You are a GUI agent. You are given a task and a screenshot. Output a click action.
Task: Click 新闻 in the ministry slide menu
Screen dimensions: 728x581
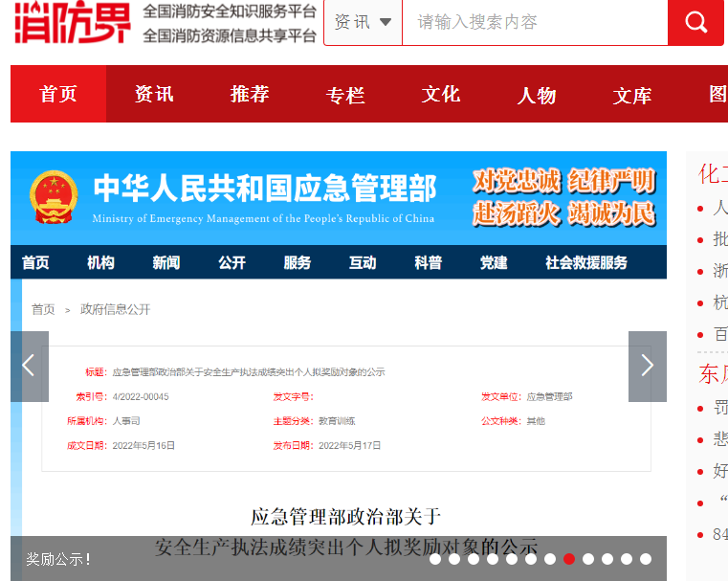click(166, 263)
